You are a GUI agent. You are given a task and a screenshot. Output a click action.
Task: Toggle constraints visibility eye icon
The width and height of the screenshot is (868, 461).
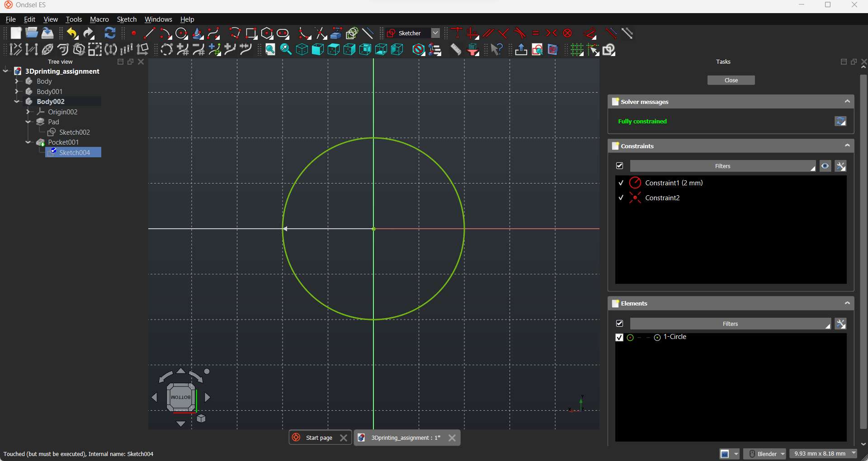pos(826,166)
